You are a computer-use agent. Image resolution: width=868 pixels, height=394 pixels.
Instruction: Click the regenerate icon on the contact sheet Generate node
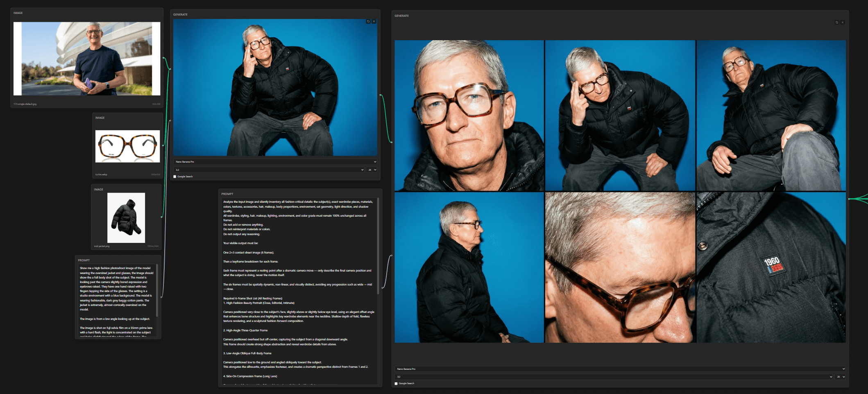[837, 23]
